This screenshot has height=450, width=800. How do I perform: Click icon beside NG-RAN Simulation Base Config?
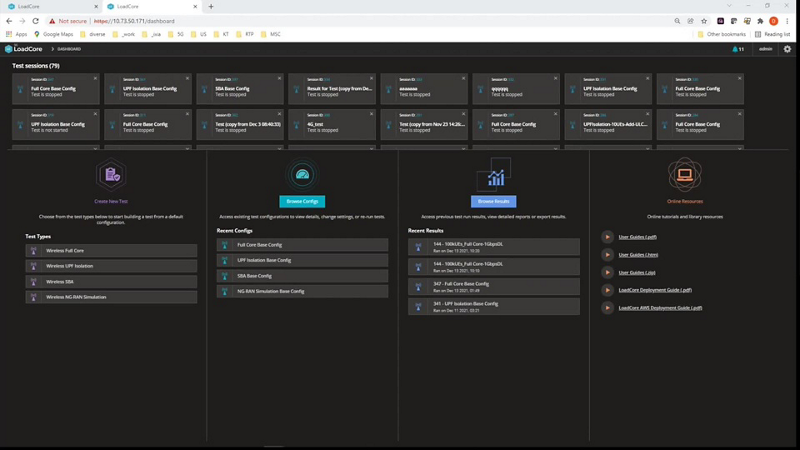[x=224, y=291]
